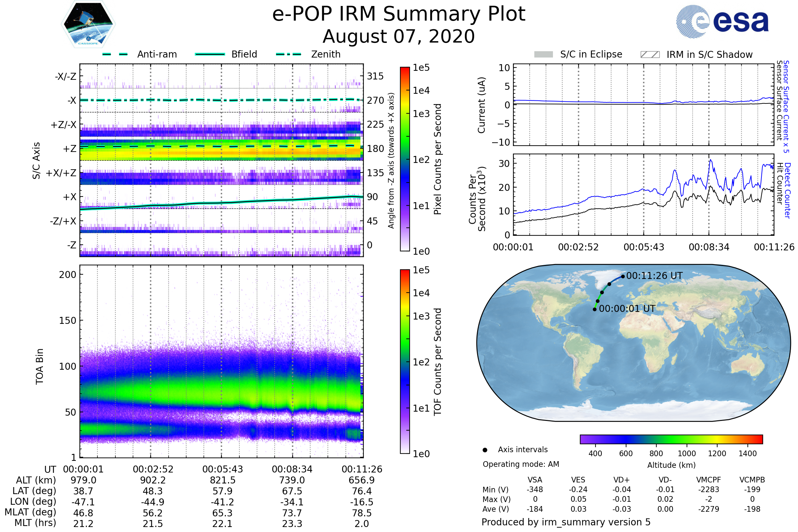Screen dimensions: 798x532
Task: Click the Produced by irm_summary version 5 text
Action: pyautogui.click(x=566, y=522)
